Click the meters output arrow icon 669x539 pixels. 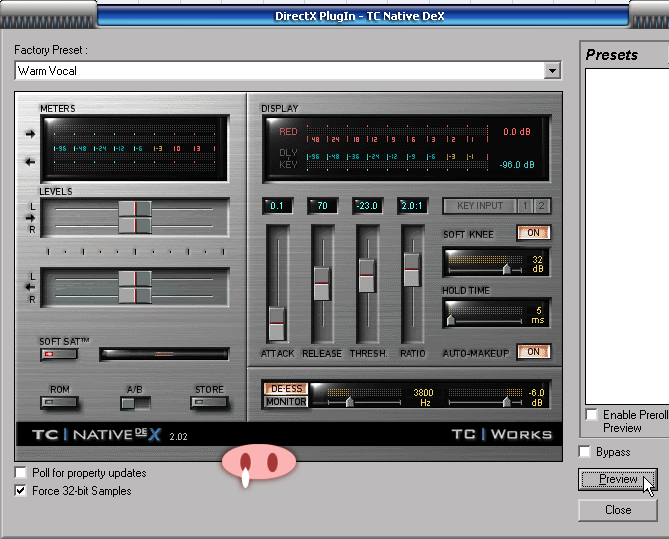(x=30, y=162)
